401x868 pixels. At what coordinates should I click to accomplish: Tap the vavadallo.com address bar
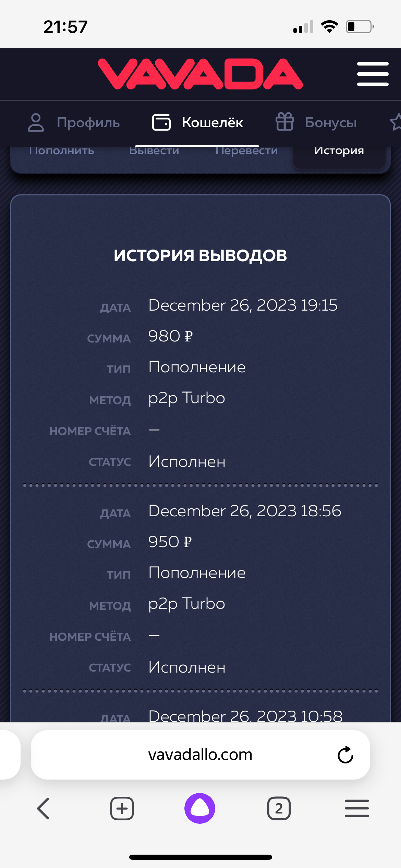[200, 755]
